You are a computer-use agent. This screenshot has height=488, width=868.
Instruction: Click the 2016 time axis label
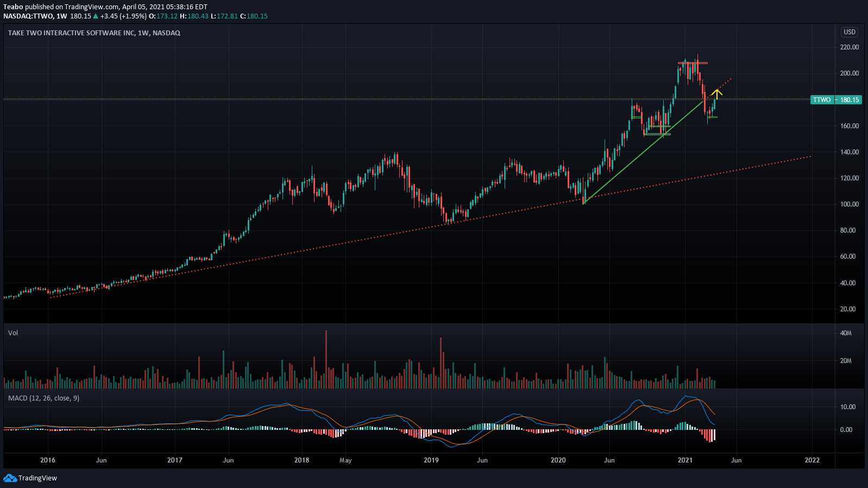48,460
